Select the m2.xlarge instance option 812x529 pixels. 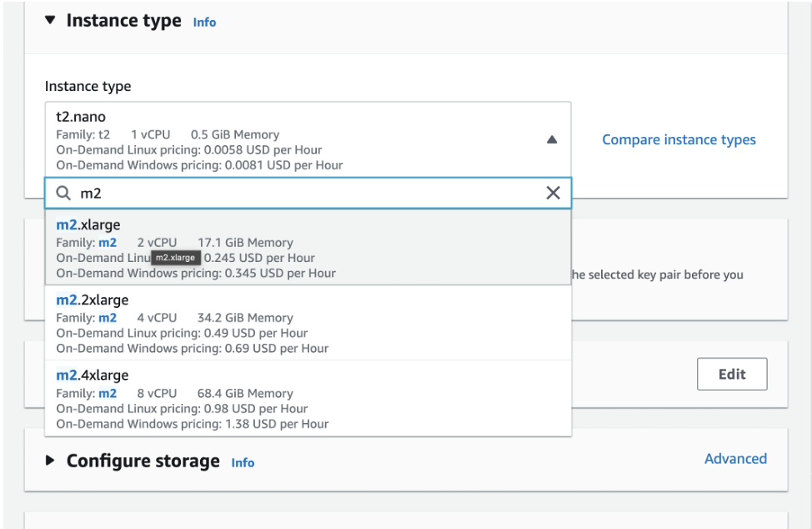pos(308,248)
